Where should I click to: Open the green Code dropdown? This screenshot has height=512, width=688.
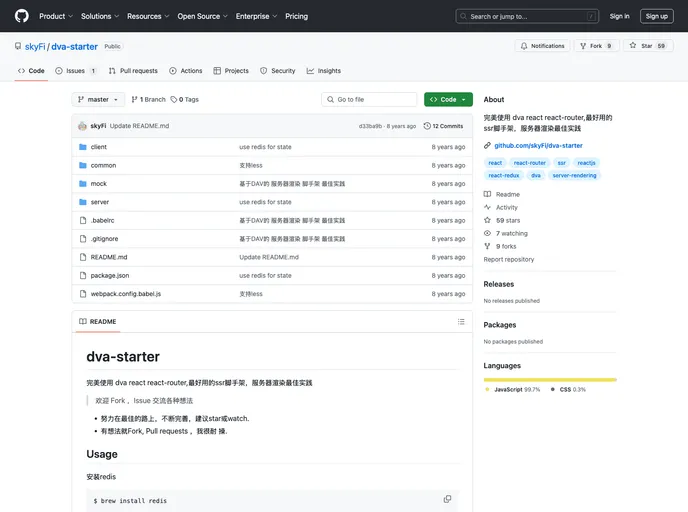coord(447,100)
